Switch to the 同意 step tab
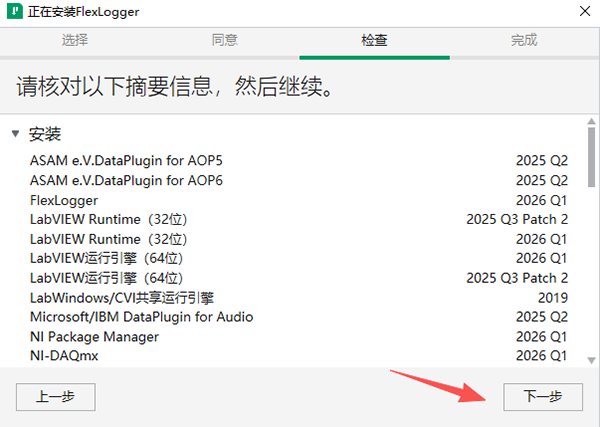 point(225,40)
